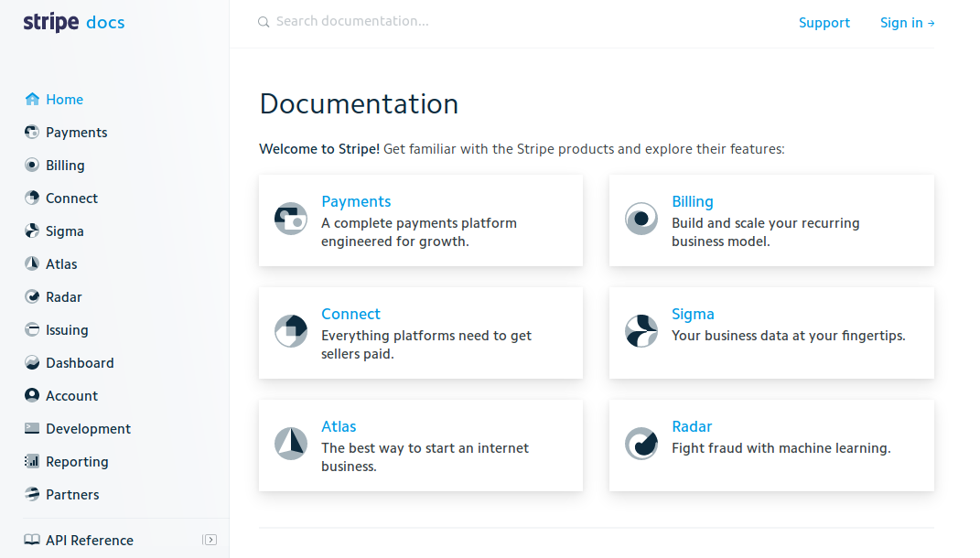Click the 'Welcome to Stripe!' text
Viewport: 980px width, 558px height.
(x=319, y=149)
